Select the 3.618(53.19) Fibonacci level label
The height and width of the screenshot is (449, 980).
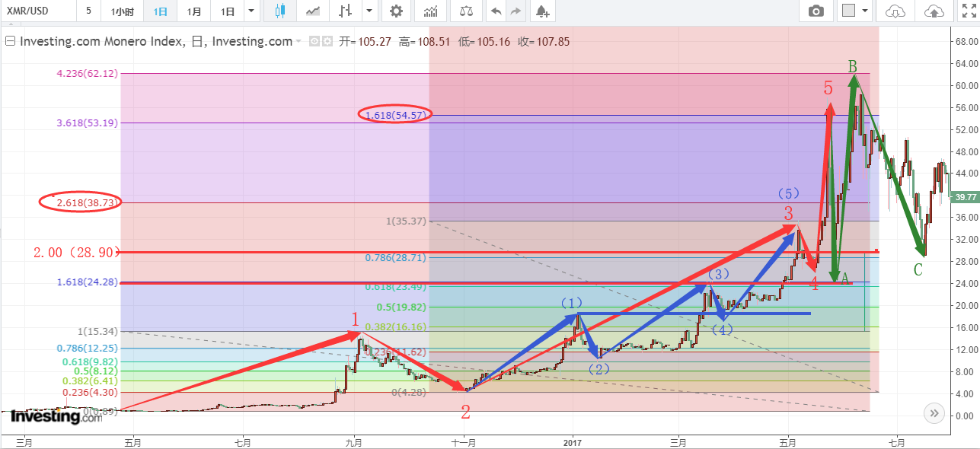[88, 123]
